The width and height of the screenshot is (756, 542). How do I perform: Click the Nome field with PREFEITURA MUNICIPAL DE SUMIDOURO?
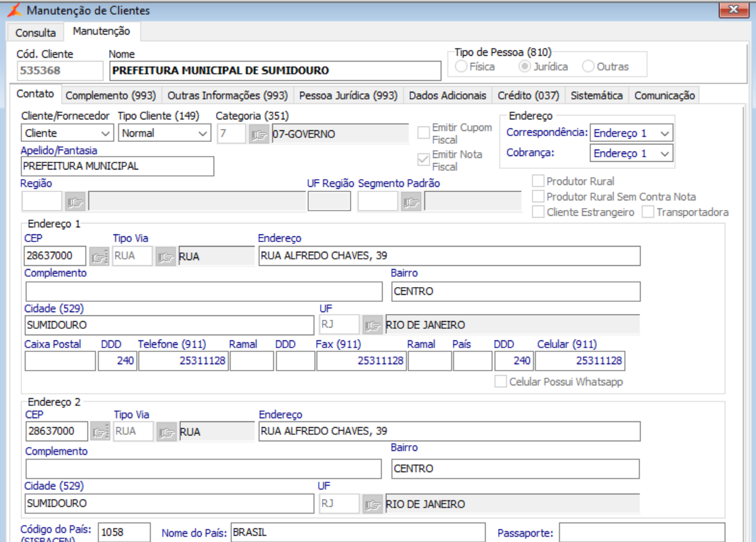pyautogui.click(x=275, y=71)
